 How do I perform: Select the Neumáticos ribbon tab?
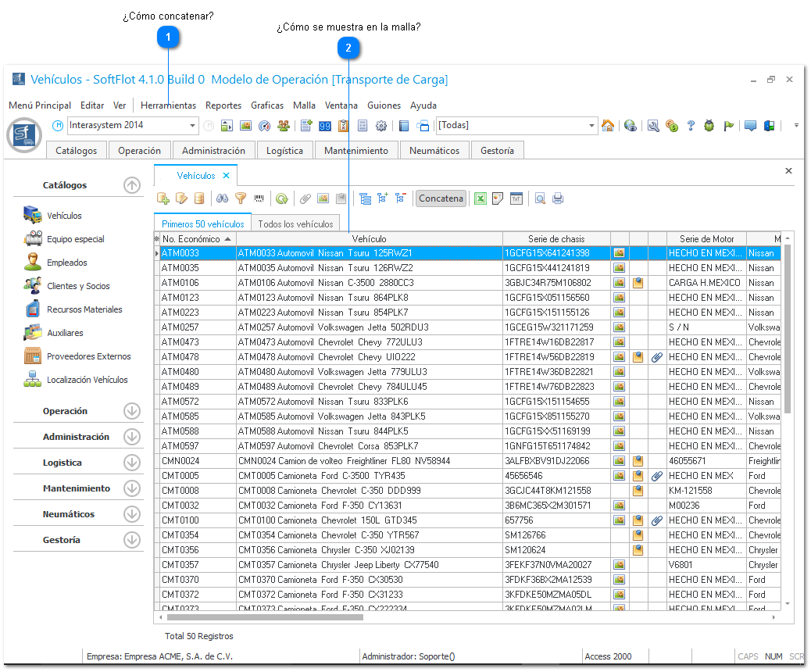(x=434, y=151)
